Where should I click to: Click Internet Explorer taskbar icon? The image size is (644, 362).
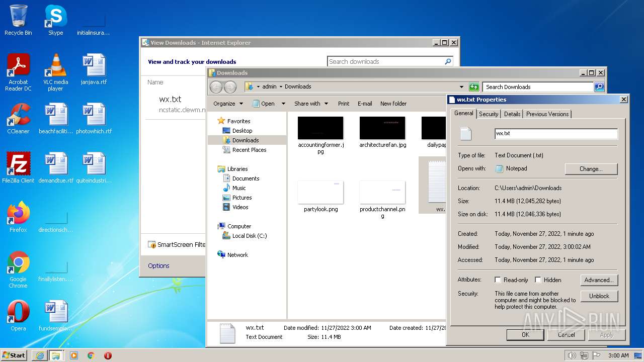point(40,355)
